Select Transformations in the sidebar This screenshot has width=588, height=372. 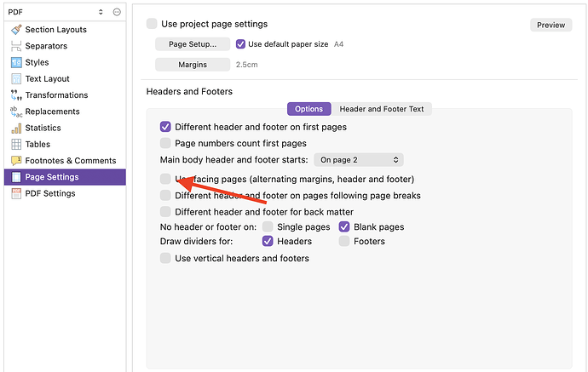pos(65,95)
